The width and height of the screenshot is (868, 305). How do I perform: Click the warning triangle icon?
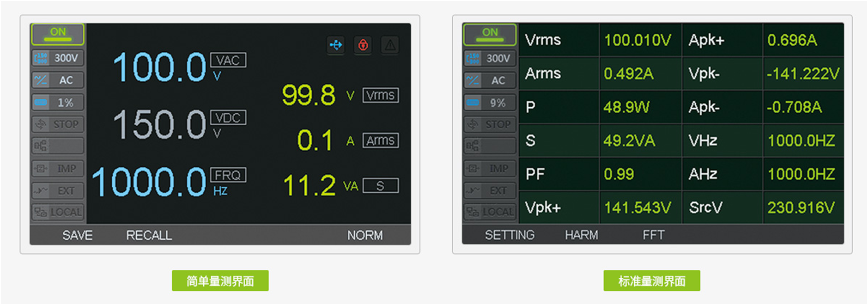pyautogui.click(x=390, y=45)
